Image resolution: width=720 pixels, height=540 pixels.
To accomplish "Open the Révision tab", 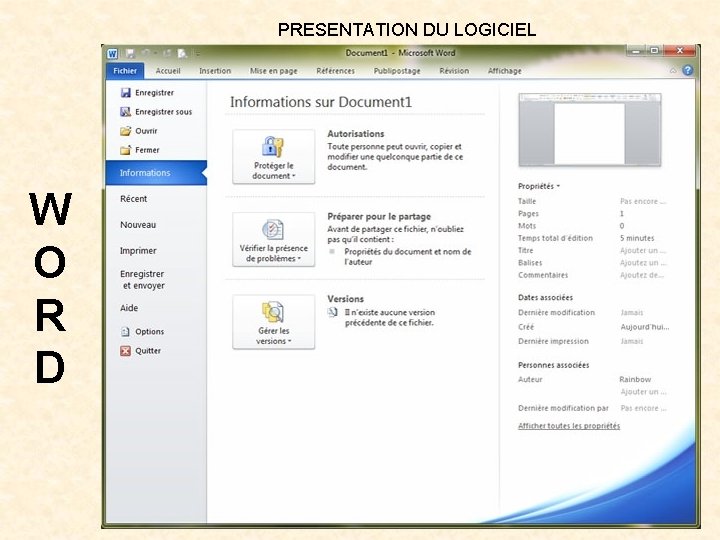I will coord(454,71).
